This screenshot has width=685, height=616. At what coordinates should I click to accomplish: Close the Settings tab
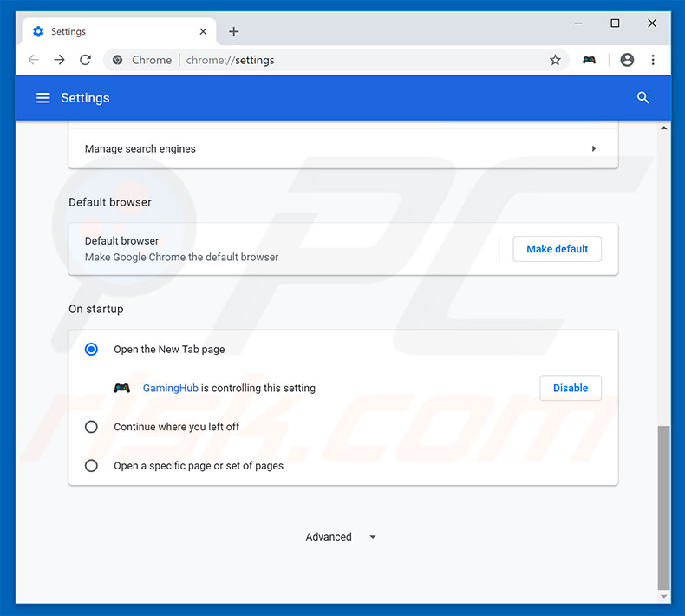[203, 31]
